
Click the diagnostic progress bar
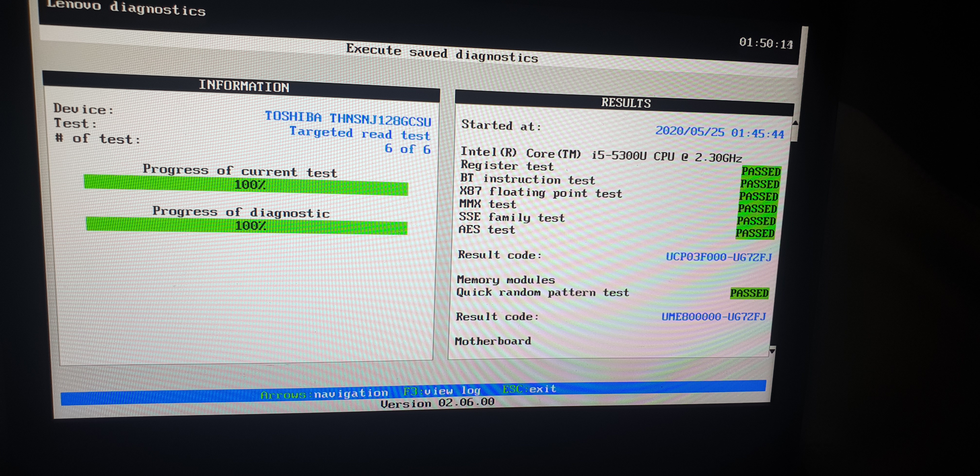pyautogui.click(x=246, y=226)
